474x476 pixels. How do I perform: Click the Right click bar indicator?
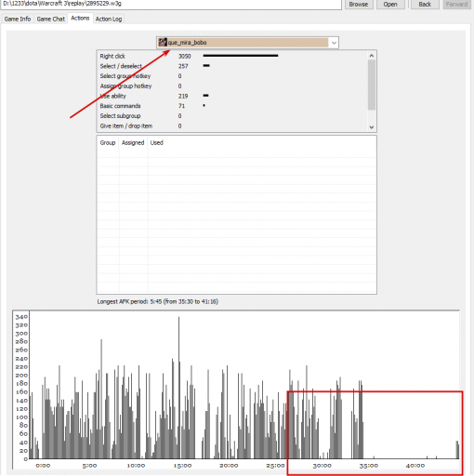point(241,56)
